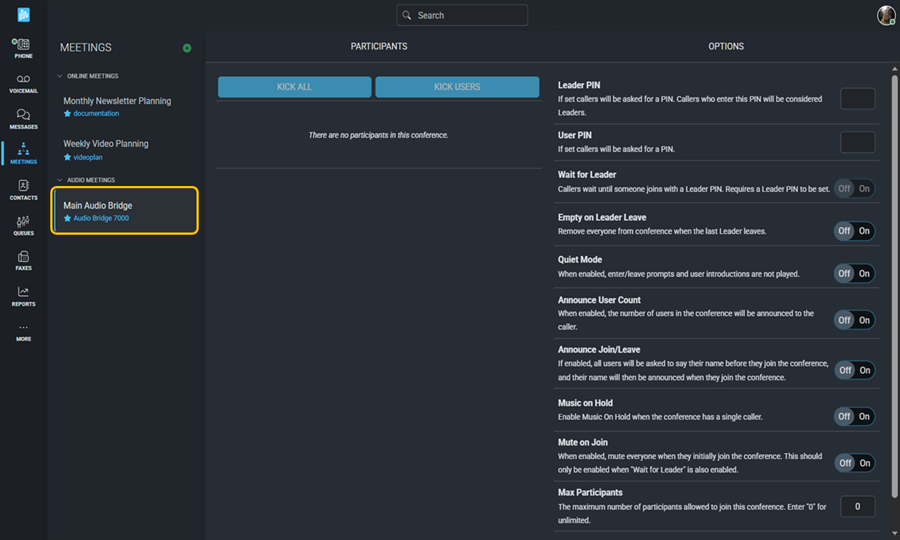The height and width of the screenshot is (540, 900).
Task: Open the Contacts section
Action: [23, 190]
